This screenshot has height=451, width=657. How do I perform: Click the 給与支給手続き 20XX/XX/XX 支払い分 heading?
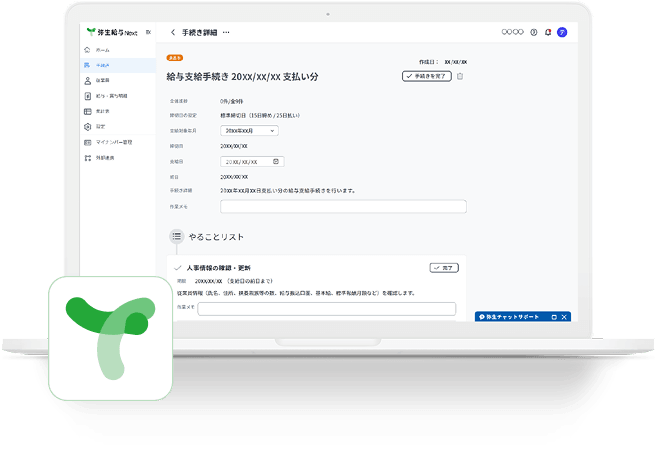242,77
